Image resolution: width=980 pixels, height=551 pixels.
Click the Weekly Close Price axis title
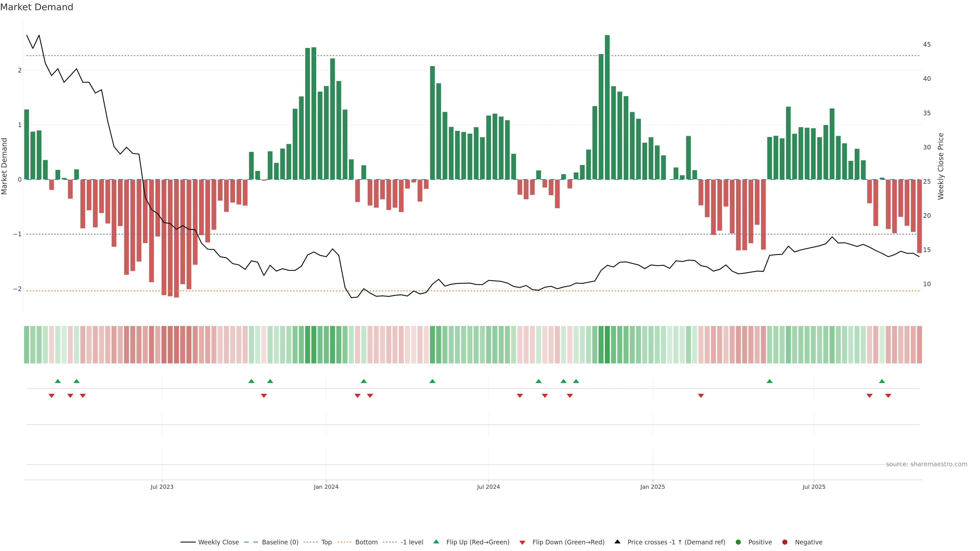(x=941, y=166)
